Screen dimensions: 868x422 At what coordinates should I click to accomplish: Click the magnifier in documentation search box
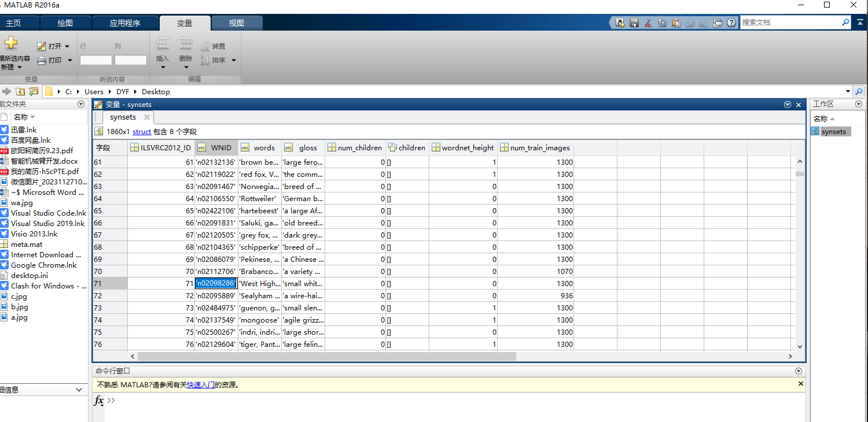point(845,23)
